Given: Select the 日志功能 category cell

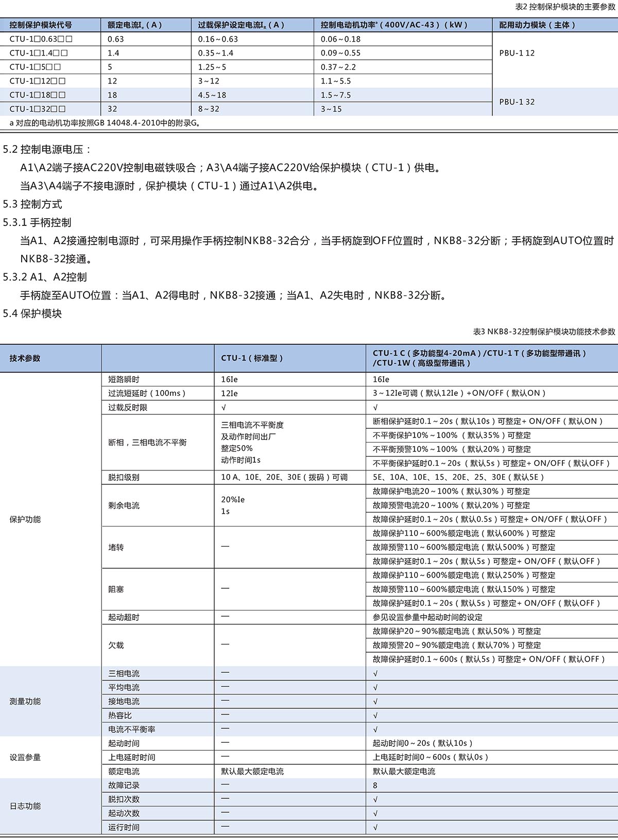Looking at the screenshot, I should pos(25,806).
